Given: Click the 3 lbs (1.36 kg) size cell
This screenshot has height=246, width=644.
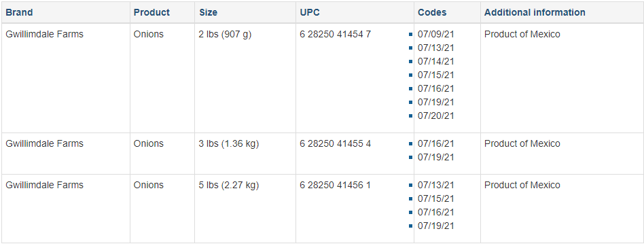Looking at the screenshot, I should (229, 144).
